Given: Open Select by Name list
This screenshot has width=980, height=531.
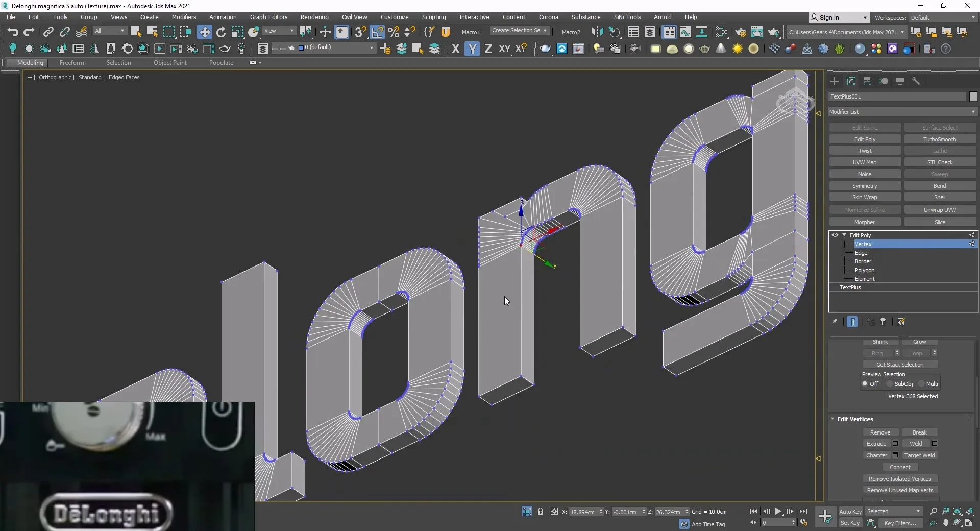Looking at the screenshot, I should pos(152,32).
